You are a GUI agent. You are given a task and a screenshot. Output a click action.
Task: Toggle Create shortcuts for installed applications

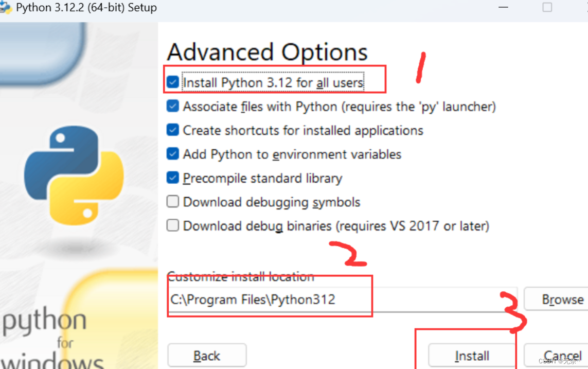click(172, 130)
